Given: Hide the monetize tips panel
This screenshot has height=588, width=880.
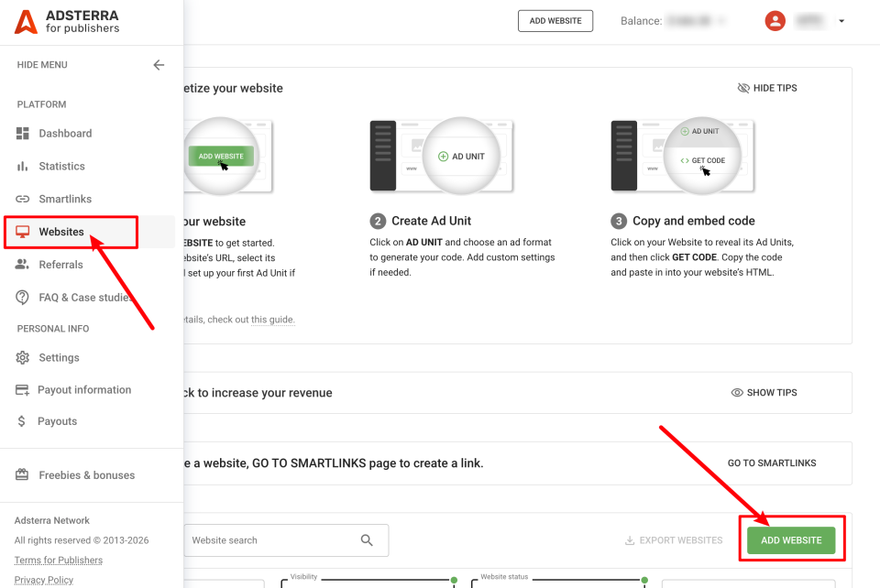Looking at the screenshot, I should pyautogui.click(x=767, y=88).
